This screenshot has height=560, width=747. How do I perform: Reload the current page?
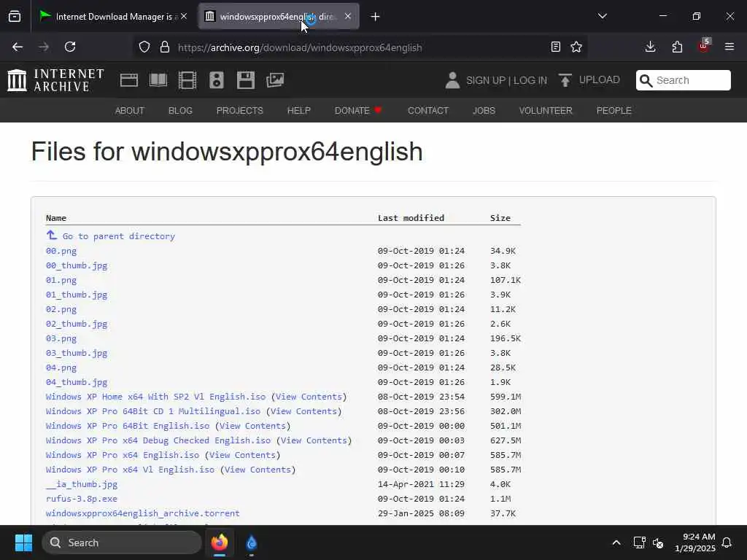(70, 47)
